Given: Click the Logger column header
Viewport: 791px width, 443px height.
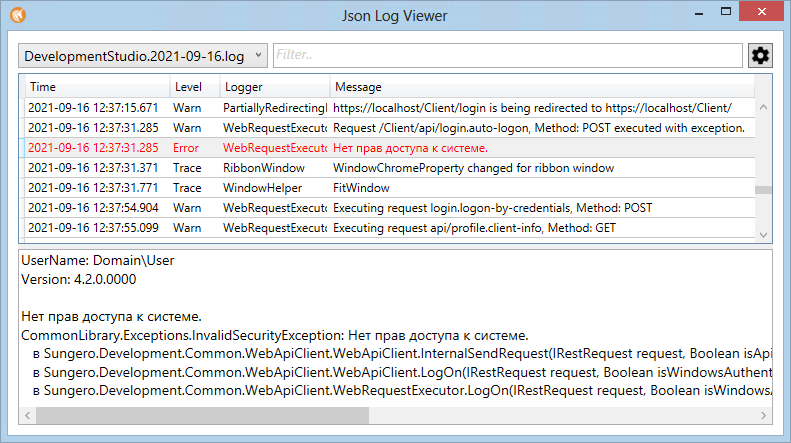Looking at the screenshot, I should coord(273,87).
